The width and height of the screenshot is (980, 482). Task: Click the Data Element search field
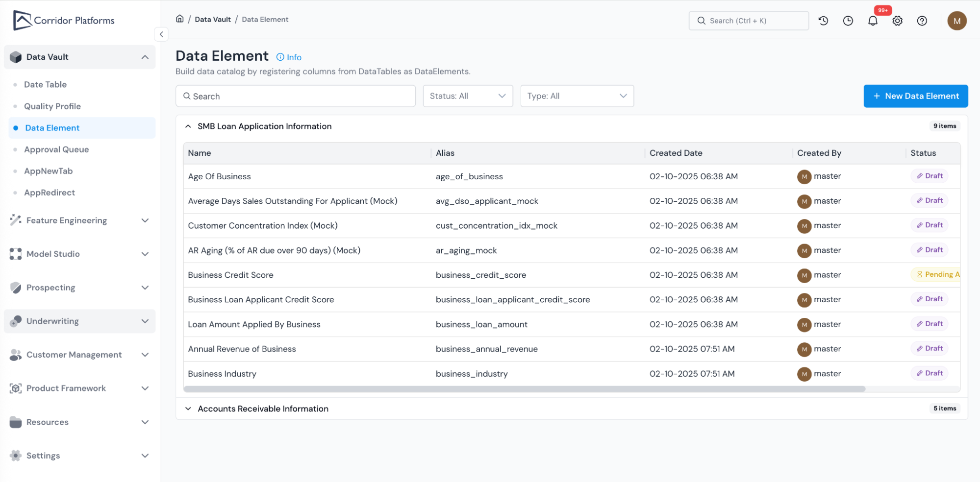pos(296,96)
